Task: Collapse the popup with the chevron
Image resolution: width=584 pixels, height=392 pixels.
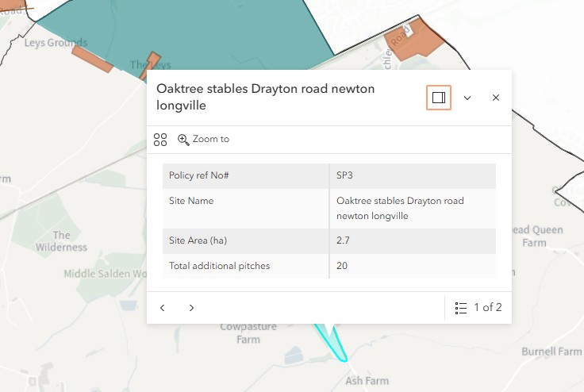Action: coord(467,98)
